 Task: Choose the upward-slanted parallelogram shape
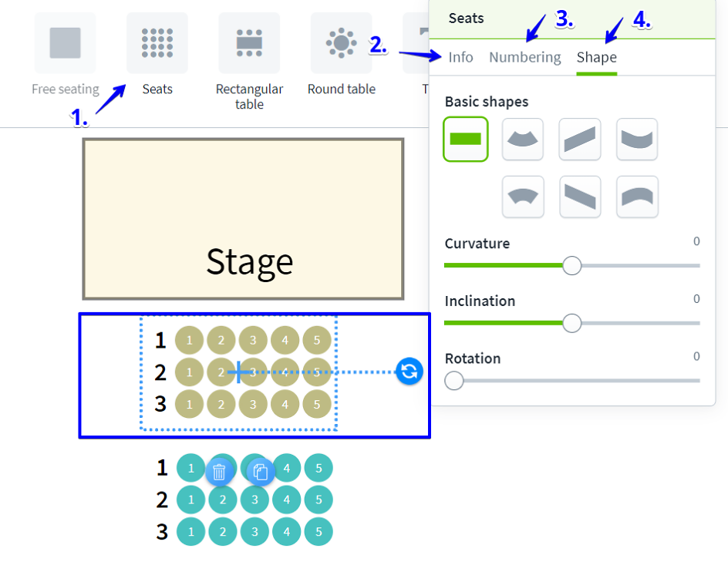pyautogui.click(x=580, y=140)
